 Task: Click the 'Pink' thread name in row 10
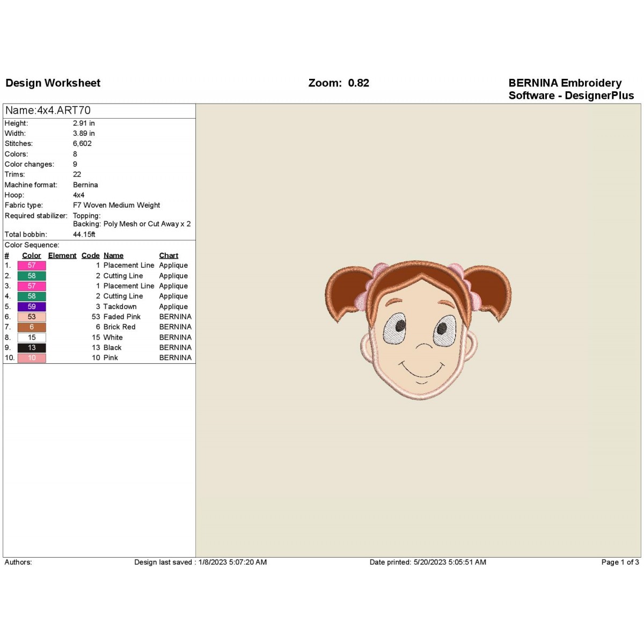111,358
